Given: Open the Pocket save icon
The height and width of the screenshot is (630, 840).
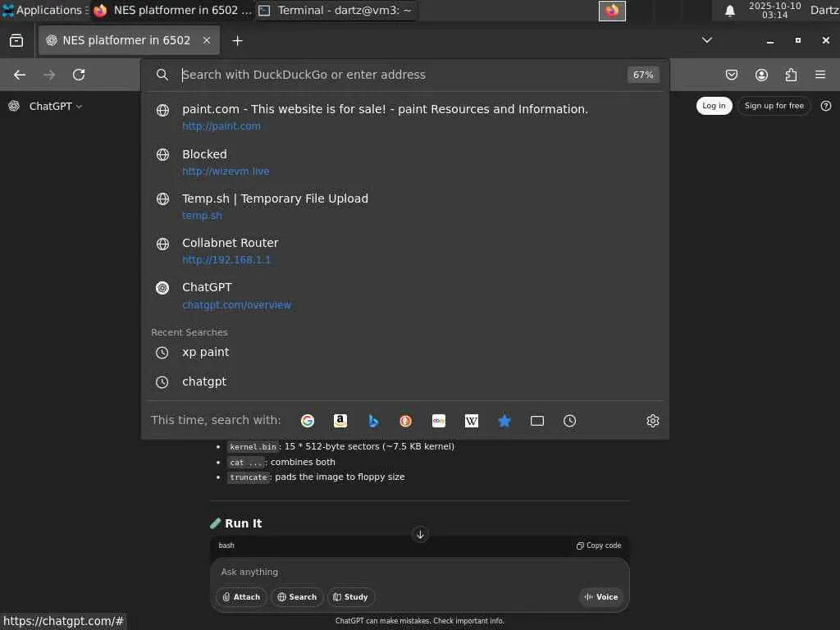Looking at the screenshot, I should [x=732, y=75].
